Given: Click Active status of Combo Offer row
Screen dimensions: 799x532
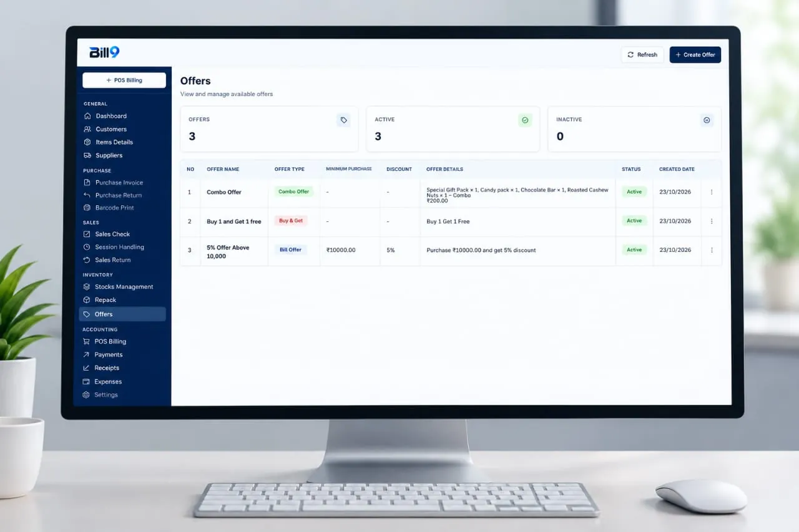Looking at the screenshot, I should tap(634, 191).
